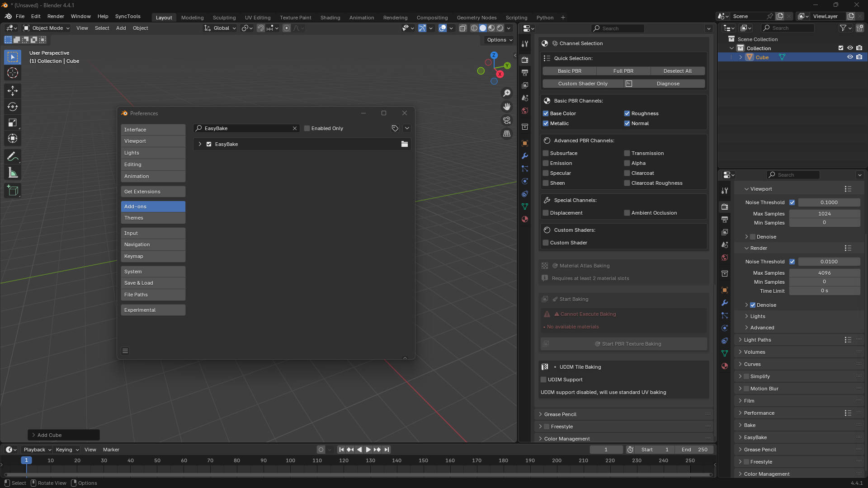Image resolution: width=868 pixels, height=488 pixels.
Task: Activate the Rotate tool
Action: (13, 107)
